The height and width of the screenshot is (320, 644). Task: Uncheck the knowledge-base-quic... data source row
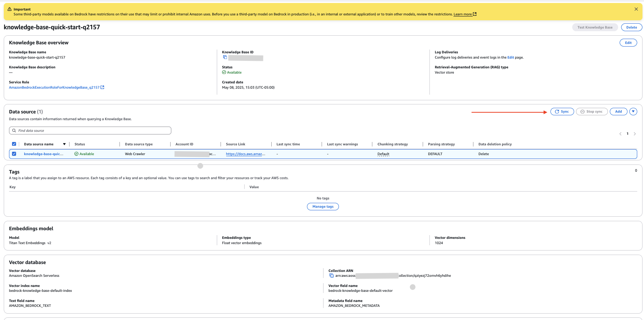click(14, 154)
